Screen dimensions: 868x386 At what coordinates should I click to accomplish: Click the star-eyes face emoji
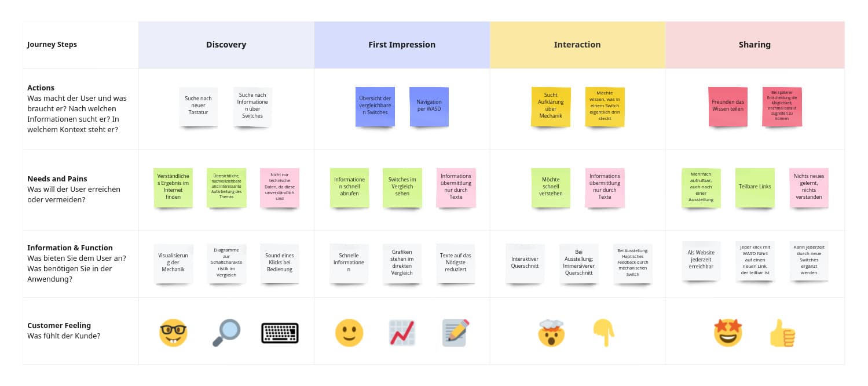pos(728,333)
